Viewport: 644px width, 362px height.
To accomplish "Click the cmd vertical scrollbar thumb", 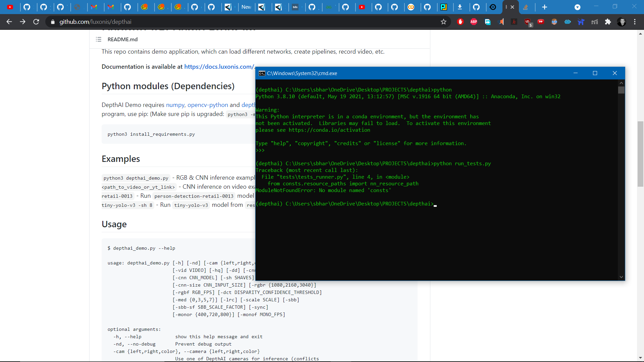I will click(x=621, y=90).
